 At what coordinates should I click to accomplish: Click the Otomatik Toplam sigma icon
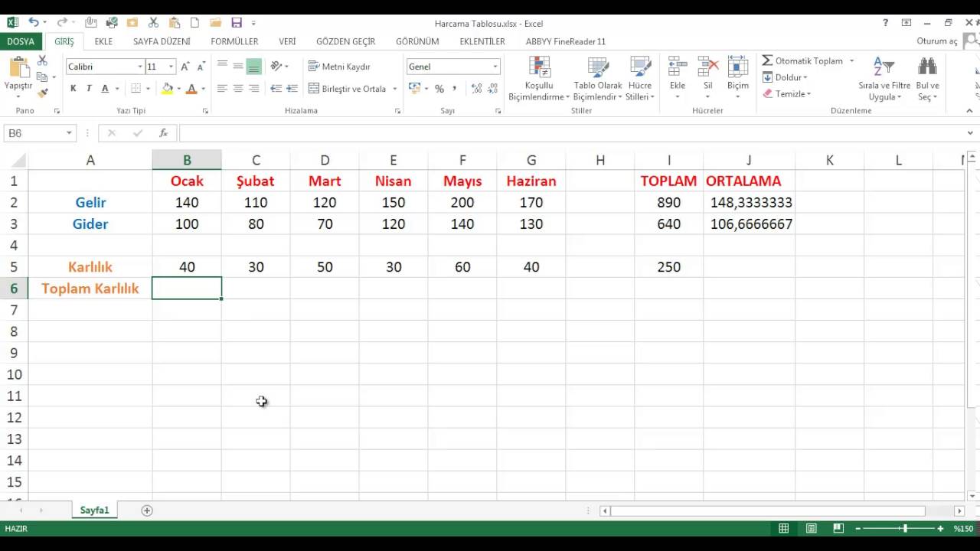pyautogui.click(x=767, y=60)
